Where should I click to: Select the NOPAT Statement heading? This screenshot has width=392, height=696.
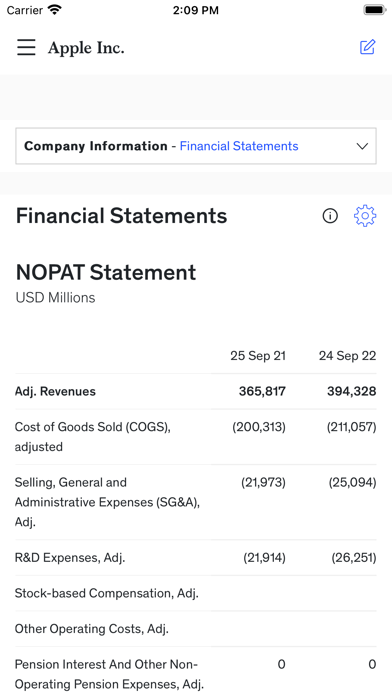[x=106, y=272]
